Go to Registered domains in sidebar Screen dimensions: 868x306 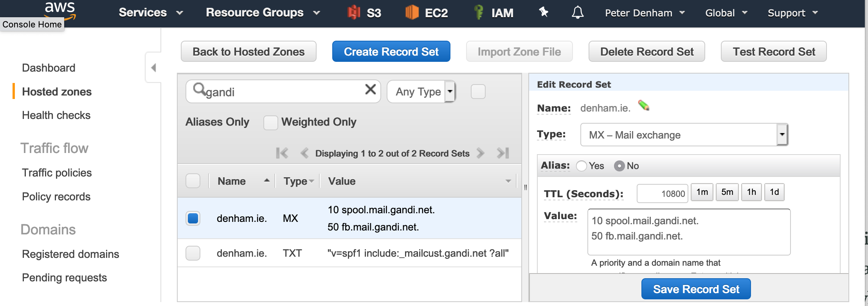coord(70,254)
